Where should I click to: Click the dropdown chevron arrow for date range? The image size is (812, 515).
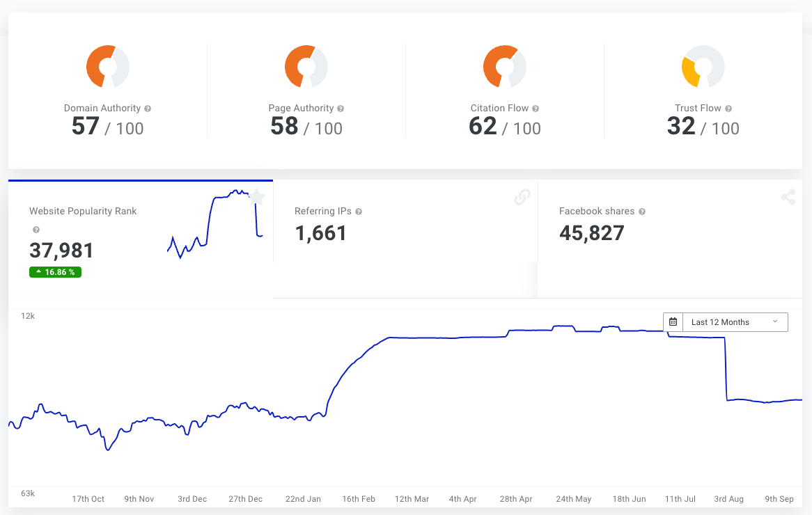tap(775, 322)
